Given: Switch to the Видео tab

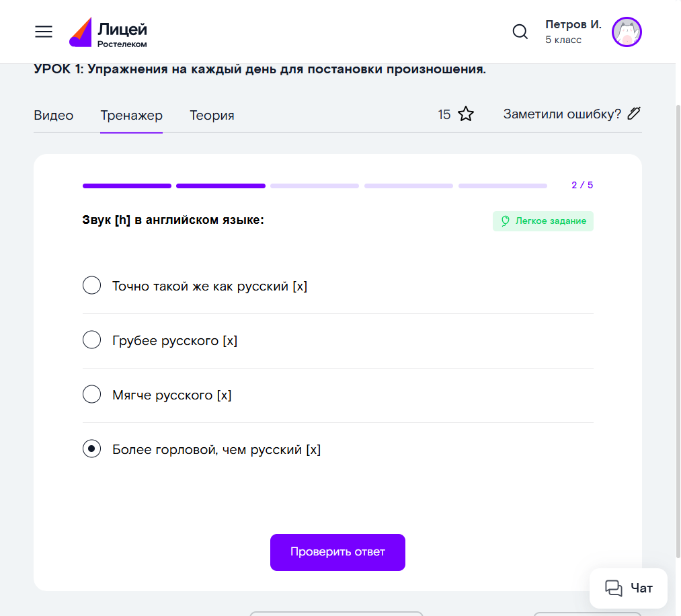Looking at the screenshot, I should click(54, 115).
